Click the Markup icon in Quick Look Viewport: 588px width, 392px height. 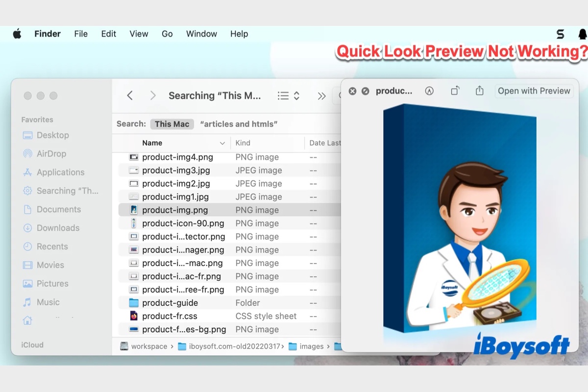(x=429, y=91)
